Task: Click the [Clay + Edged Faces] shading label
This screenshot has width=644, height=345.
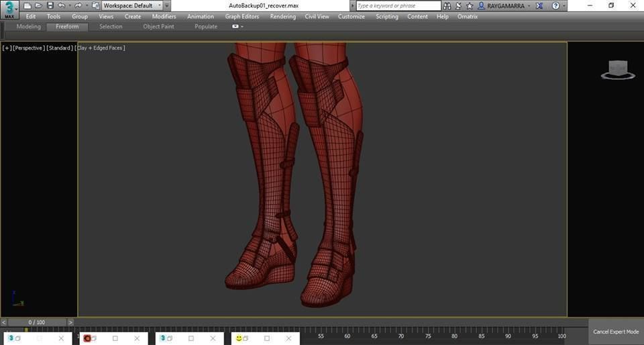Action: [x=100, y=48]
